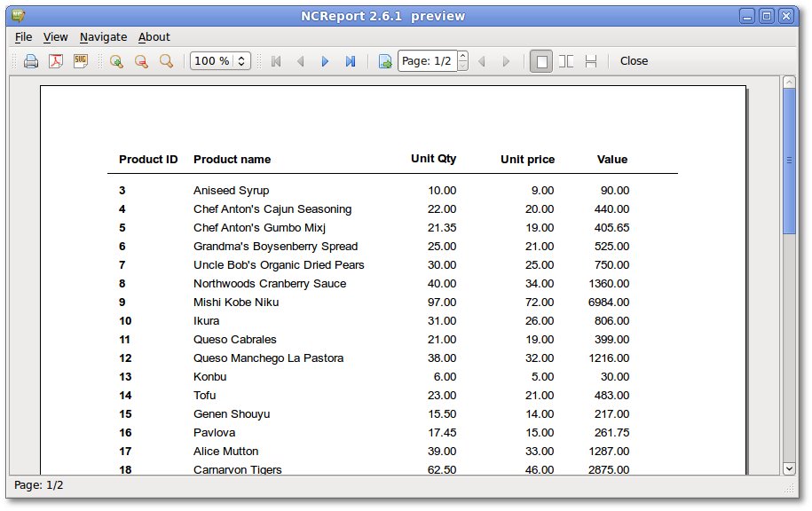812x511 pixels.
Task: Export the report to PDF
Action: click(x=56, y=61)
